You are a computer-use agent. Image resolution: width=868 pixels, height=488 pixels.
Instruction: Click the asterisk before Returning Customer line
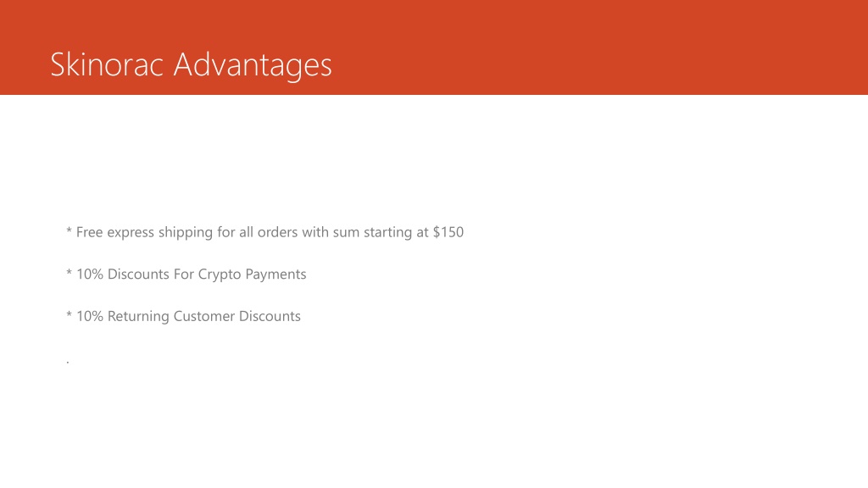click(x=69, y=314)
